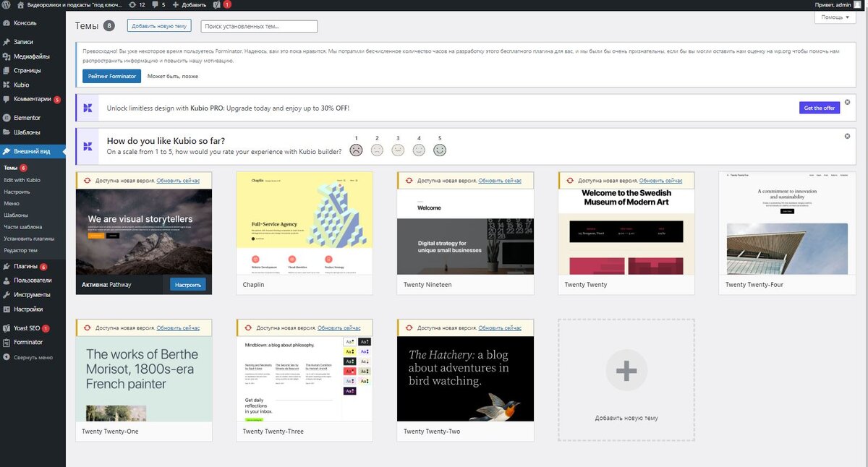This screenshot has height=467, width=868.
Task: Click the Yoast icon in admin bar
Action: pos(216,4)
